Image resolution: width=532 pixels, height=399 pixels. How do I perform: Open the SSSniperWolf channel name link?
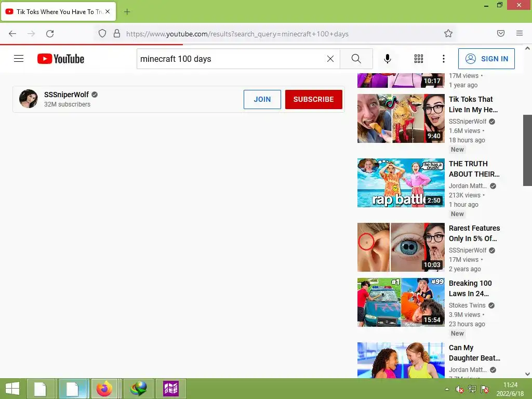[x=66, y=95]
